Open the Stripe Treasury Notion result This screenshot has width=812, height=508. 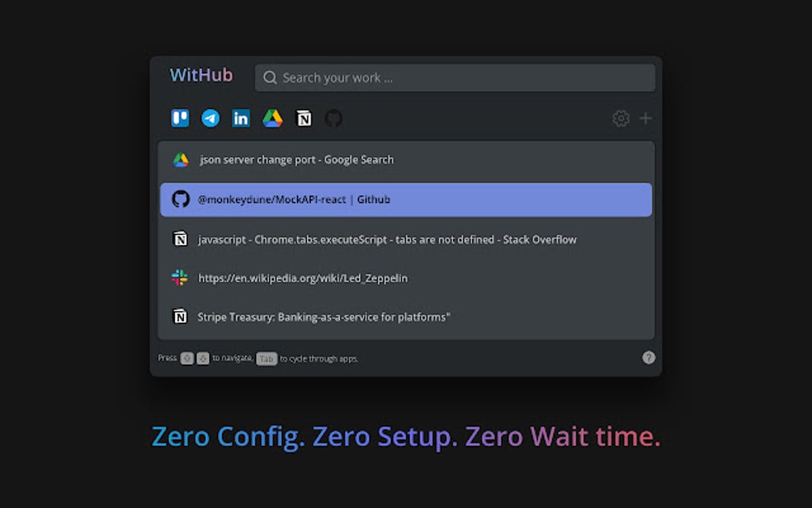click(322, 316)
